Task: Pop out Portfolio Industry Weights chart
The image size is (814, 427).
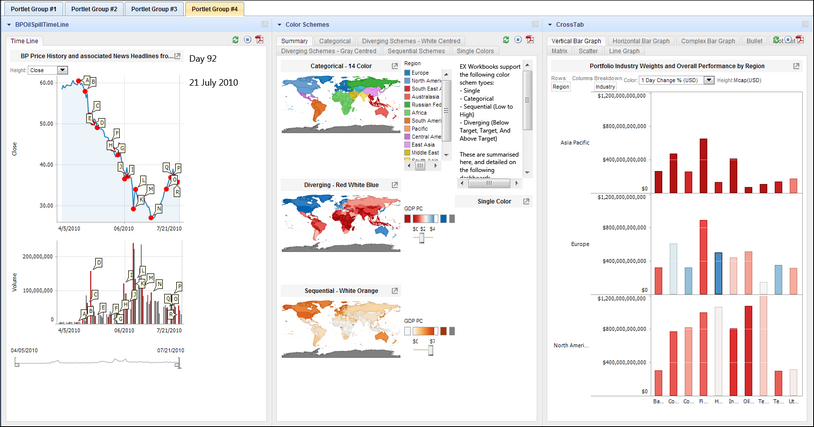Action: (796, 66)
